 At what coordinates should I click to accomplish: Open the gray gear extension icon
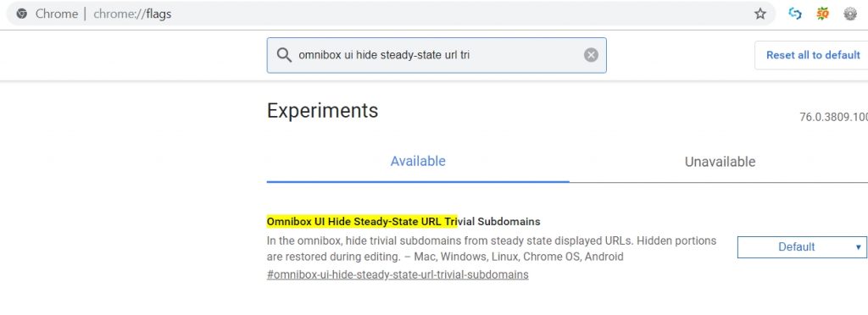850,14
